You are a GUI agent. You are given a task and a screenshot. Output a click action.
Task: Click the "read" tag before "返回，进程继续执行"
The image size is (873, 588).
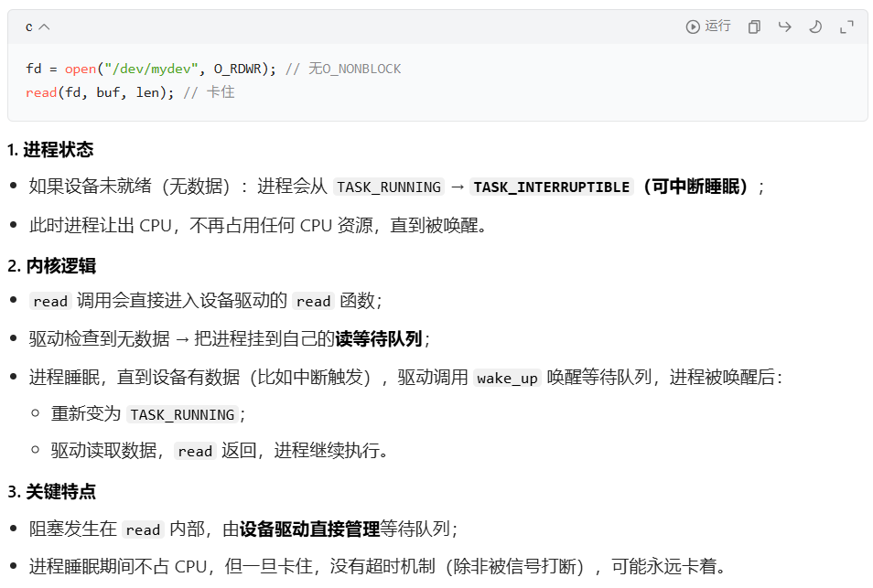coord(195,451)
